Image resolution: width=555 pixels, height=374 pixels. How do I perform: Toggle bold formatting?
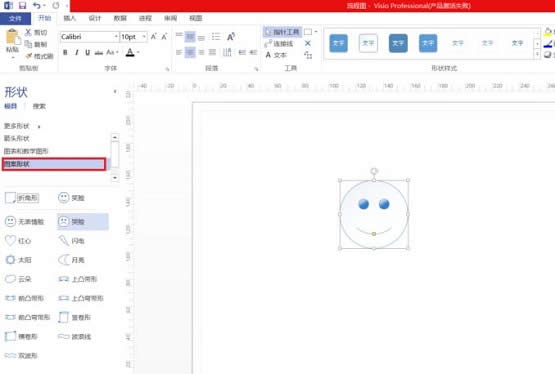tap(65, 52)
